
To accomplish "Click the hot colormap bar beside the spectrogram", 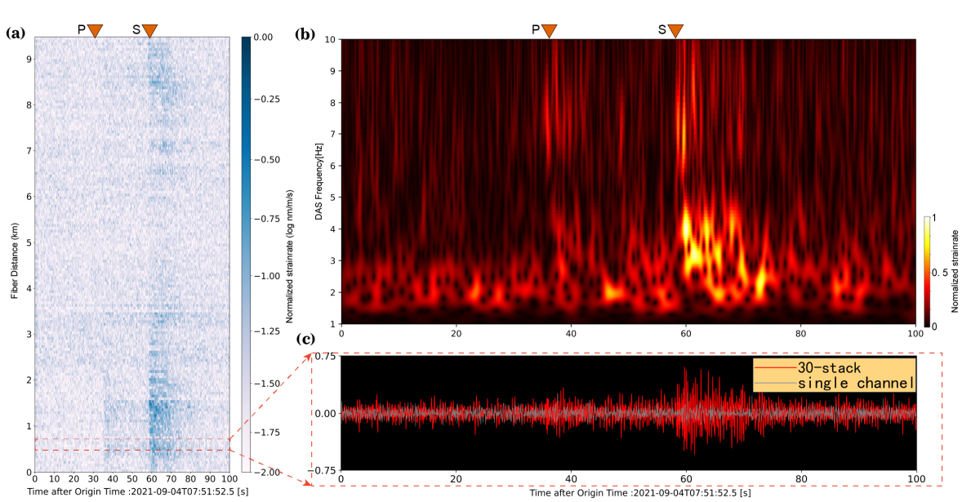I will click(927, 271).
